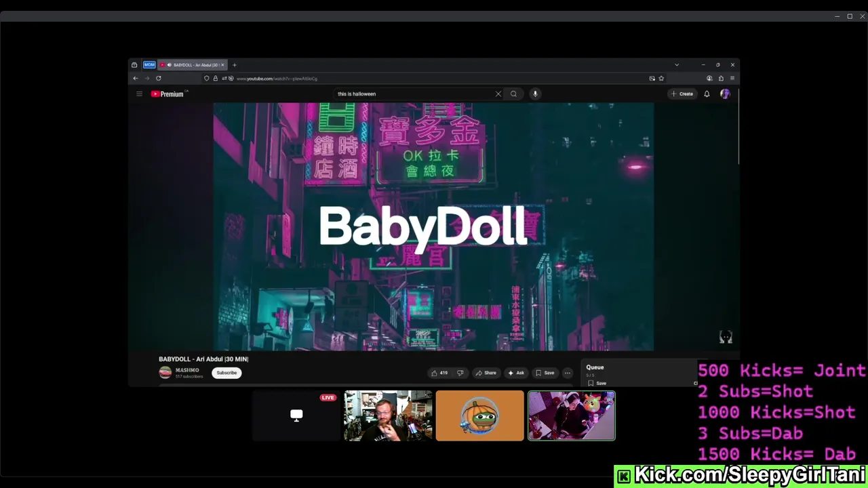This screenshot has height=488, width=868.
Task: Select the MOM pinned tab group
Action: [x=149, y=65]
